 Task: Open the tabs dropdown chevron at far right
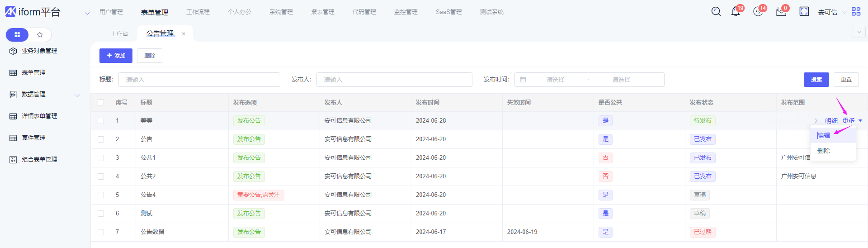point(859,32)
